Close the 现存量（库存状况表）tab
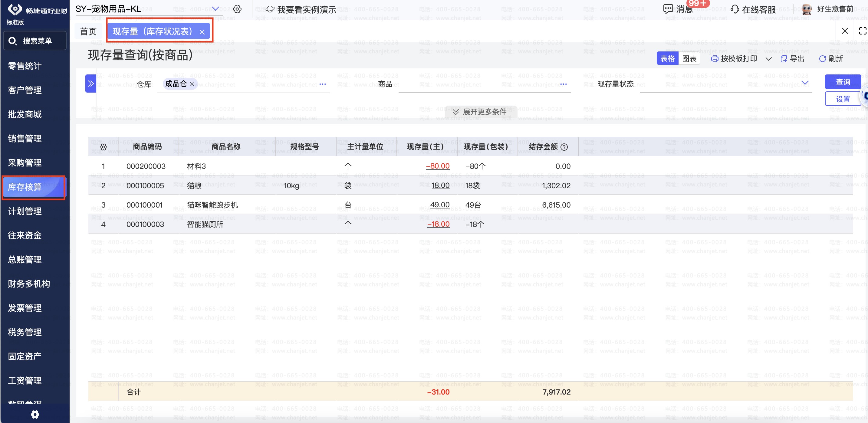The image size is (868, 423). (x=202, y=32)
